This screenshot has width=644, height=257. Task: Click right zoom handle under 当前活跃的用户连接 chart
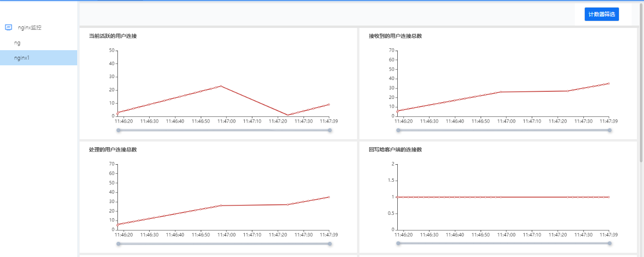click(x=330, y=130)
